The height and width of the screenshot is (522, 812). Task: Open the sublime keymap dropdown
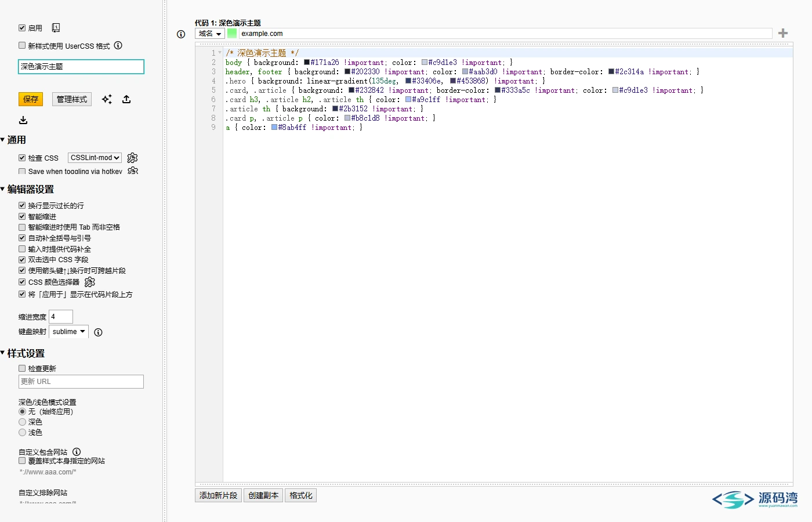click(x=69, y=332)
